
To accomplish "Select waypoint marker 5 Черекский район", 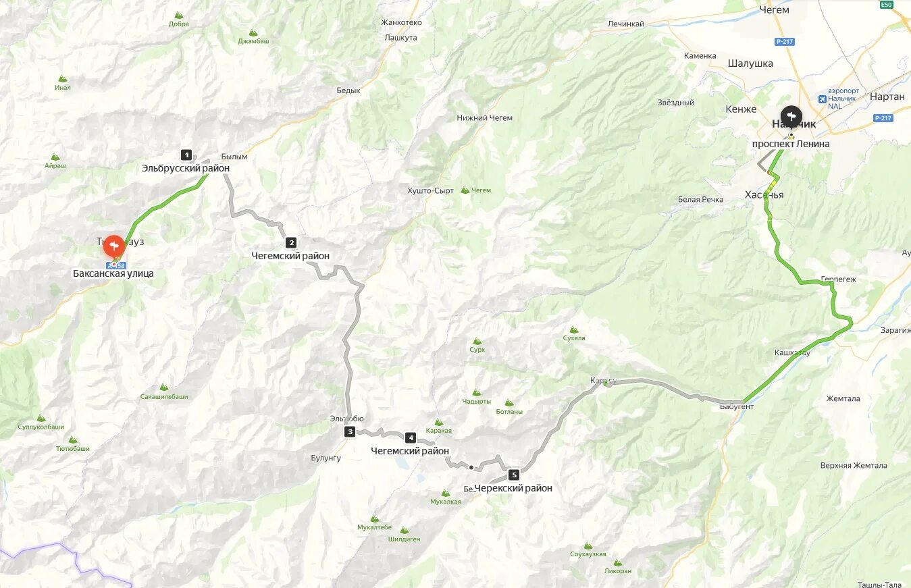I will (515, 475).
